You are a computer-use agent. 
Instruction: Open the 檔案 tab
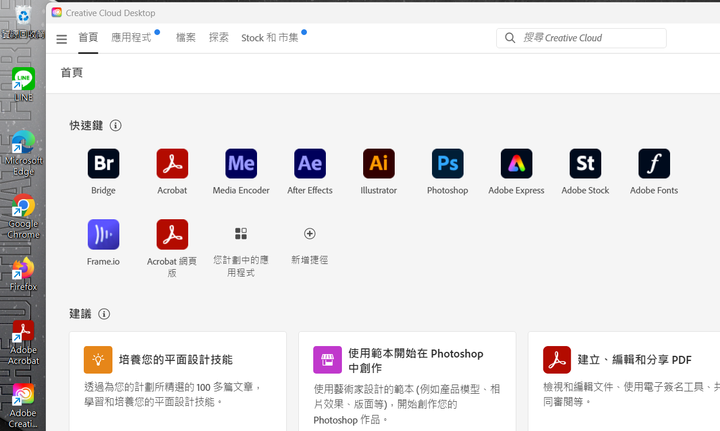click(x=186, y=38)
